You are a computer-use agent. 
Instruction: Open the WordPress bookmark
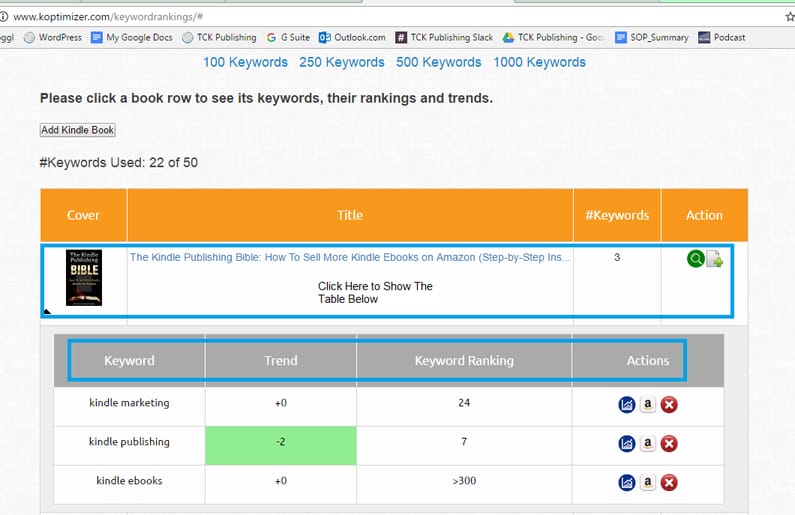pyautogui.click(x=53, y=38)
